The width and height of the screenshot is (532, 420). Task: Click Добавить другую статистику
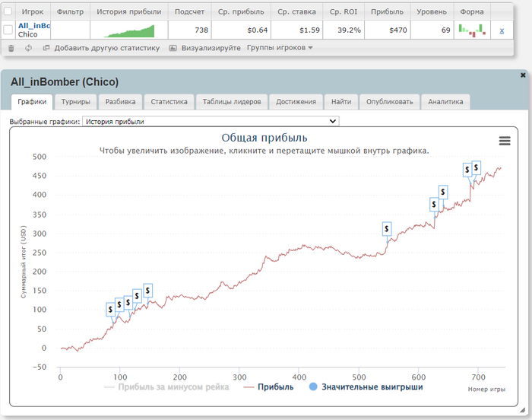pos(107,48)
